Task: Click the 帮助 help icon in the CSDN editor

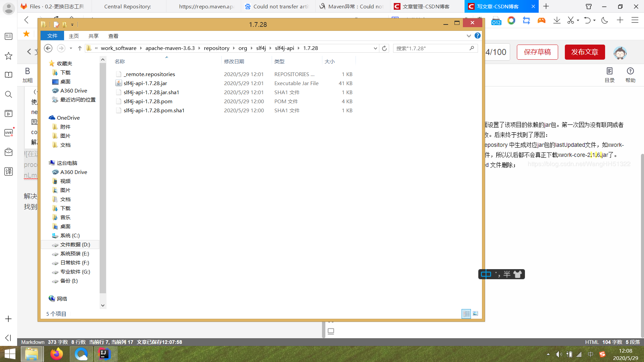Action: point(631,74)
